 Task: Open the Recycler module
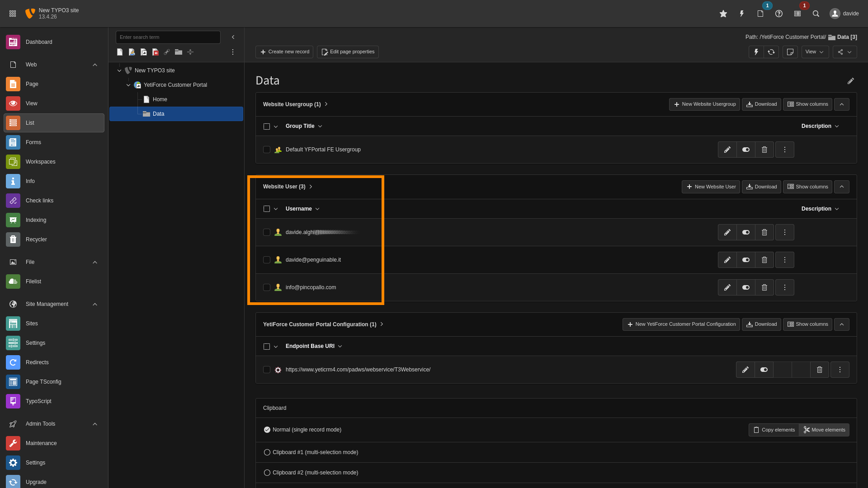(x=36, y=239)
